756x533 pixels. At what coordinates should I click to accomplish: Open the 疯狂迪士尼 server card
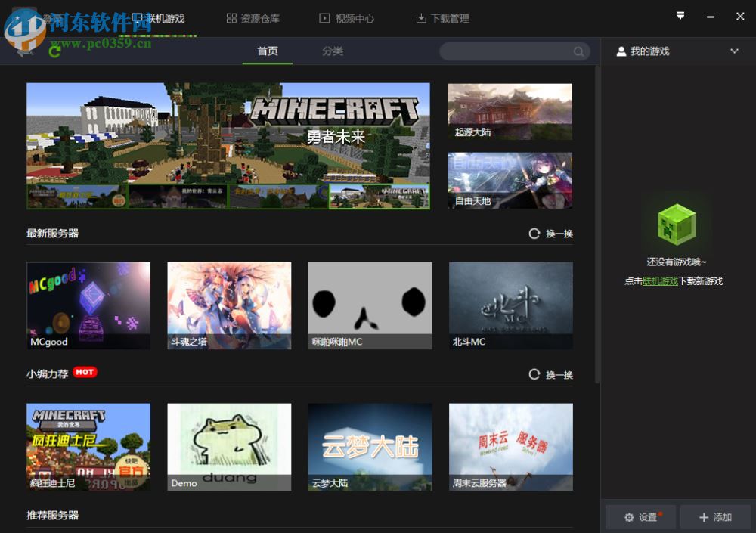(x=88, y=447)
